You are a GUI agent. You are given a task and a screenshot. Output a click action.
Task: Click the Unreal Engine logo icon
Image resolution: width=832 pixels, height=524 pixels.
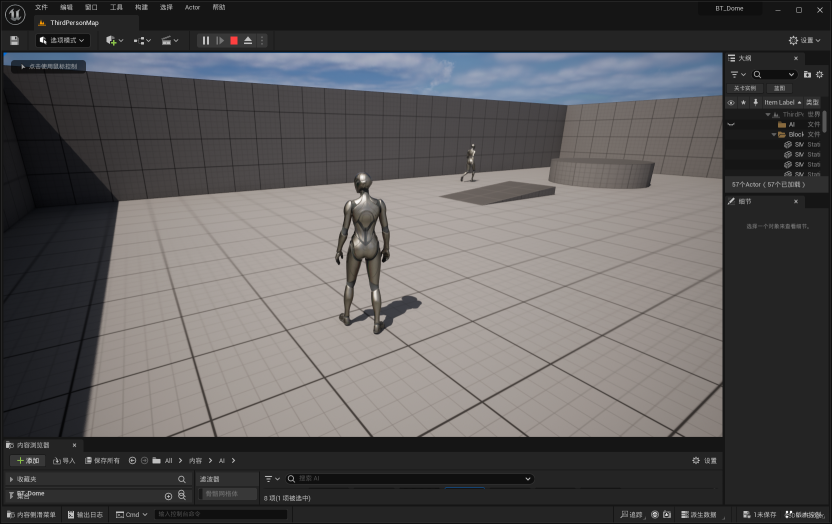[x=15, y=14]
